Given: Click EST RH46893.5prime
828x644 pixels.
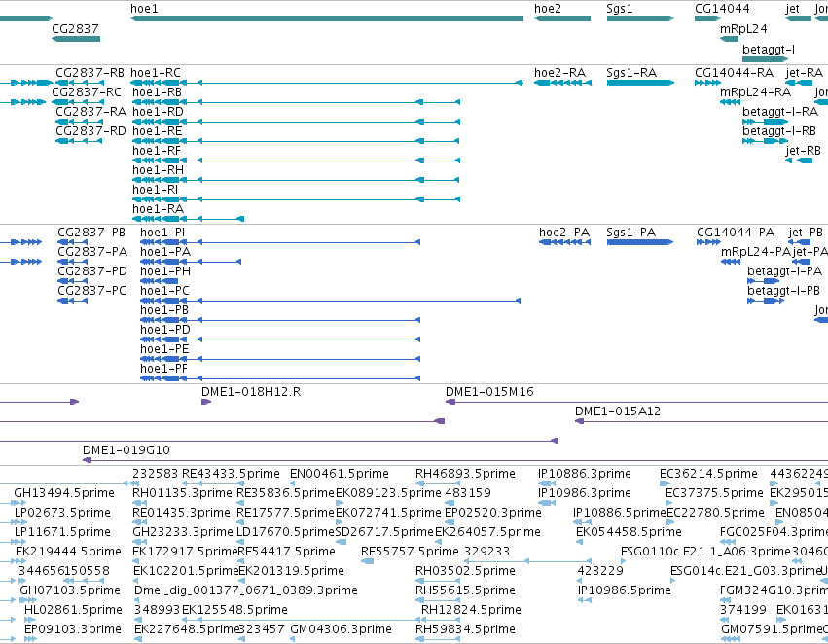Looking at the screenshot, I should pos(465,474).
